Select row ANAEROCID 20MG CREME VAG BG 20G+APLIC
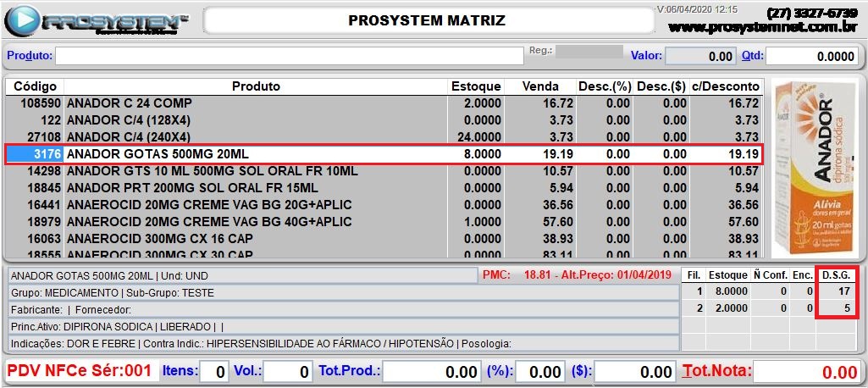868x388 pixels. click(383, 205)
